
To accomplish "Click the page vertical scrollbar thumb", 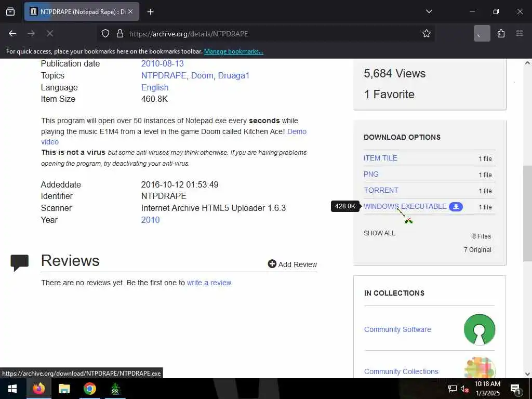I will coord(527,214).
